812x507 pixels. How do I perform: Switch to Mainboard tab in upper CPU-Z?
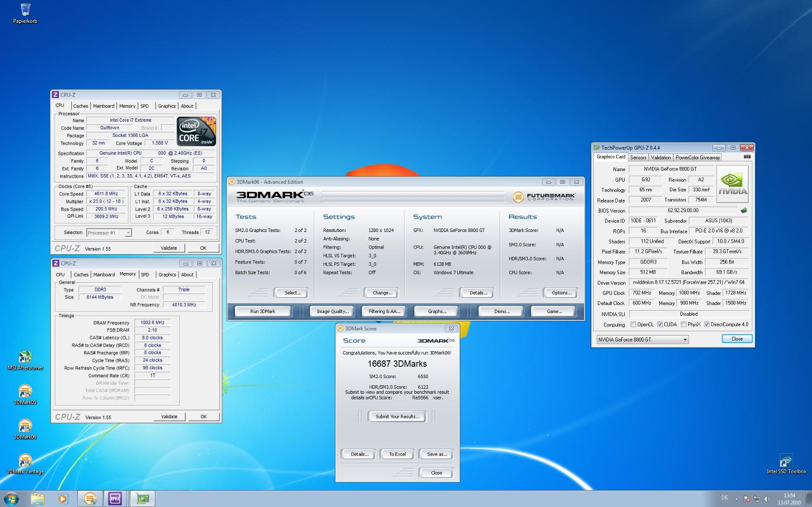(x=104, y=106)
